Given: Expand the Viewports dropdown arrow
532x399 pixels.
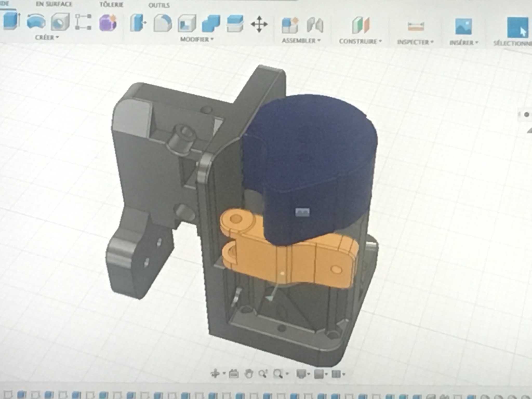Looking at the screenshot, I should tap(344, 374).
